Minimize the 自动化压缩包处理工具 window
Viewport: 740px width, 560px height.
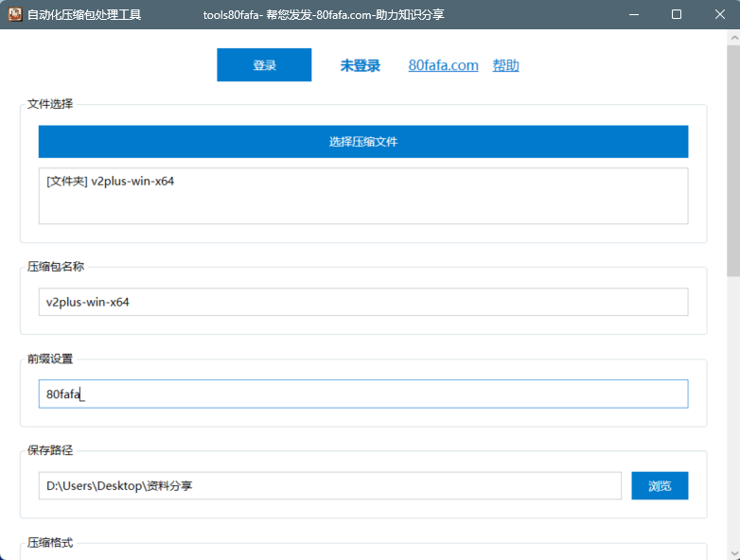click(x=632, y=15)
